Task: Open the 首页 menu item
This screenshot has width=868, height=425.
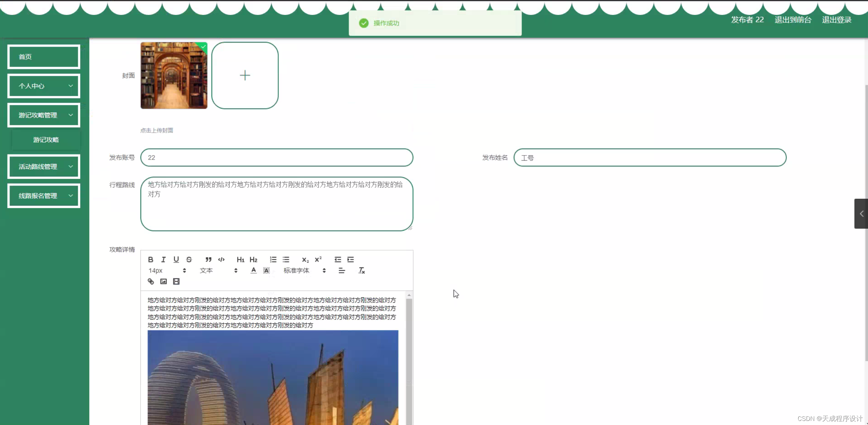Action: coord(44,57)
